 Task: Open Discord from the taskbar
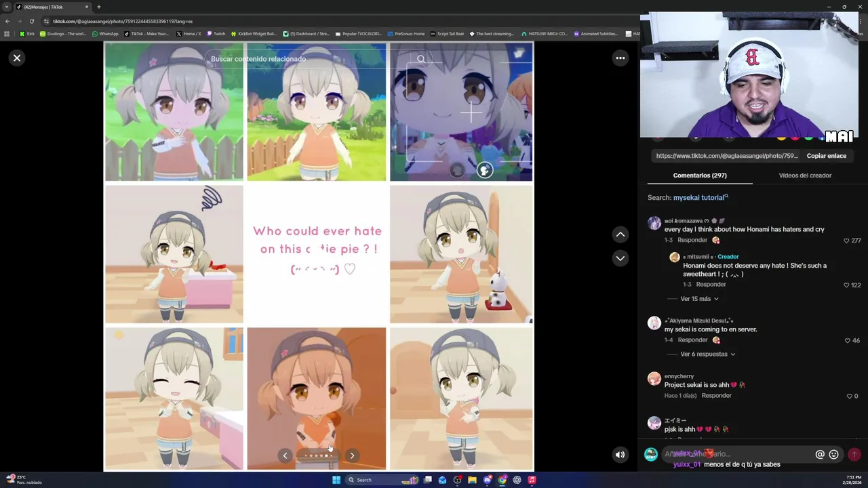point(487,480)
